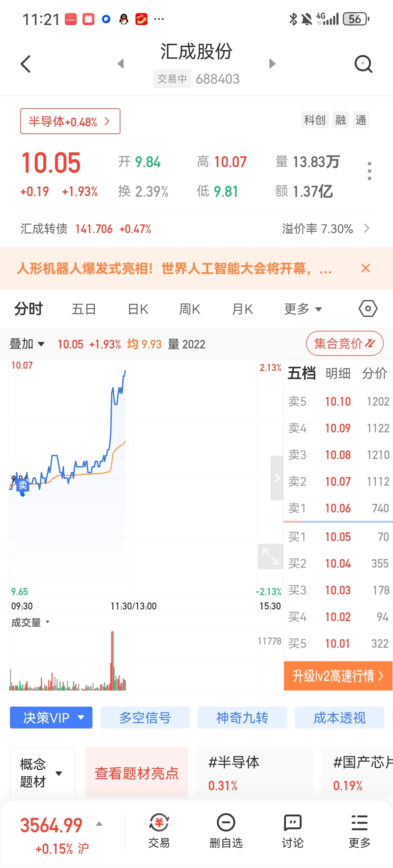Viewport: 393px width, 868px height.
Task: Tap 卖1 row at 10.06
Action: click(338, 508)
